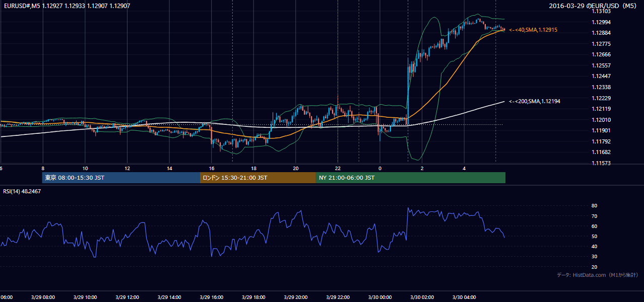The height and width of the screenshot is (302, 644).
Task: Click the 3/29 10:00 date axis label
Action: click(x=85, y=297)
